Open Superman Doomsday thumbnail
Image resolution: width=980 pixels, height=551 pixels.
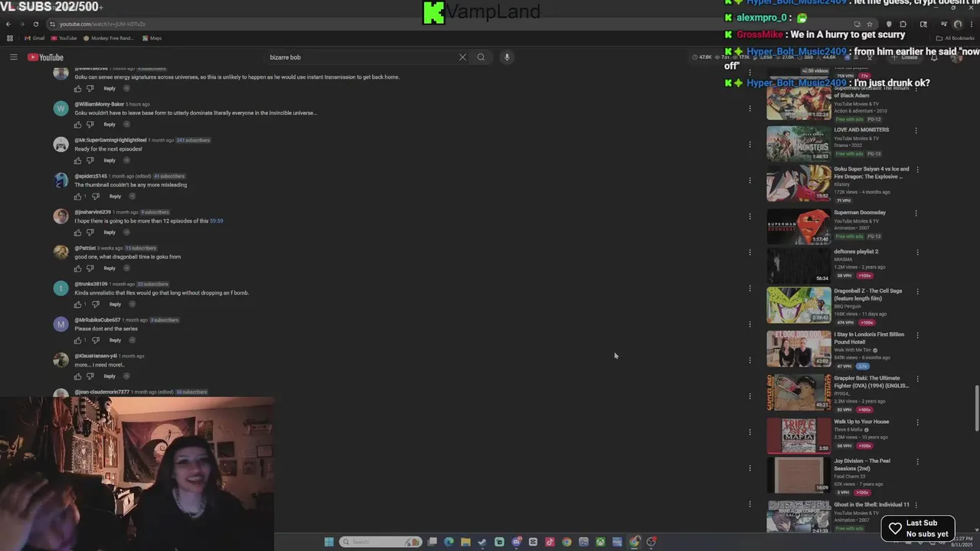[799, 227]
